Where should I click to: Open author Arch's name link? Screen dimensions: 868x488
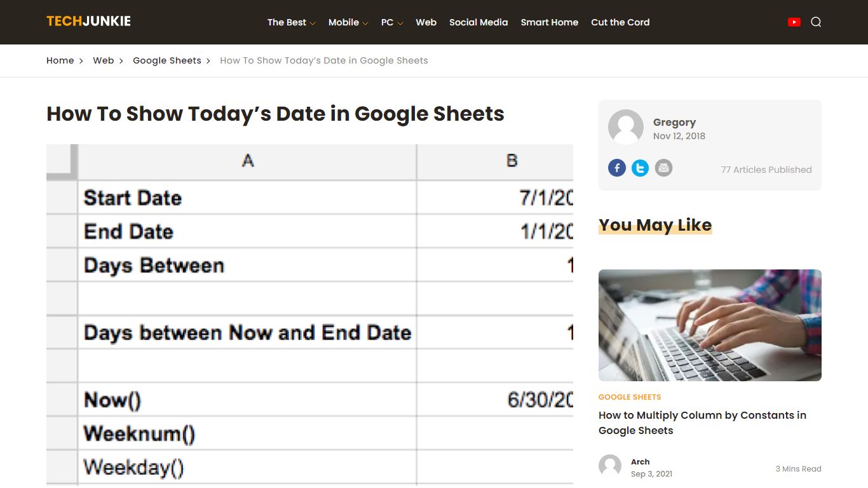point(640,462)
